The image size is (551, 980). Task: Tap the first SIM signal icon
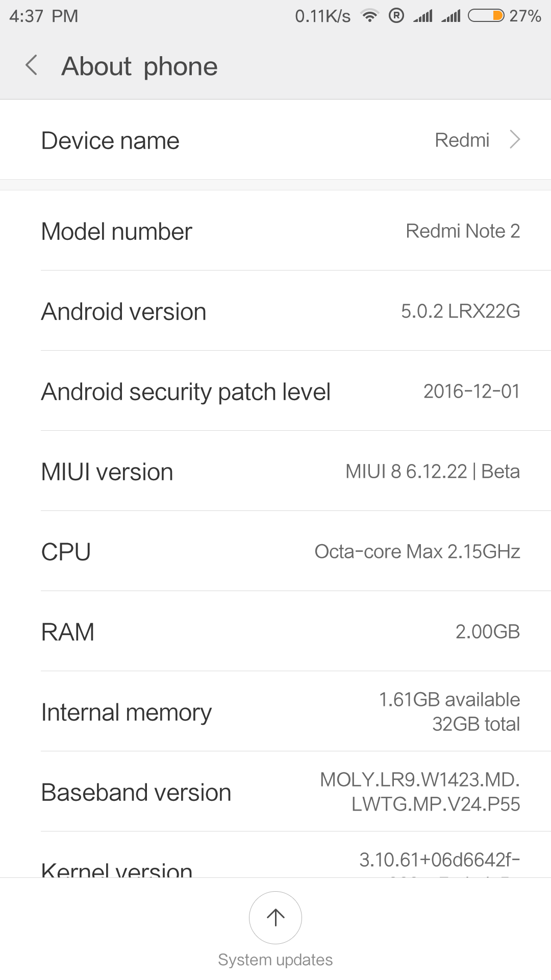[423, 16]
